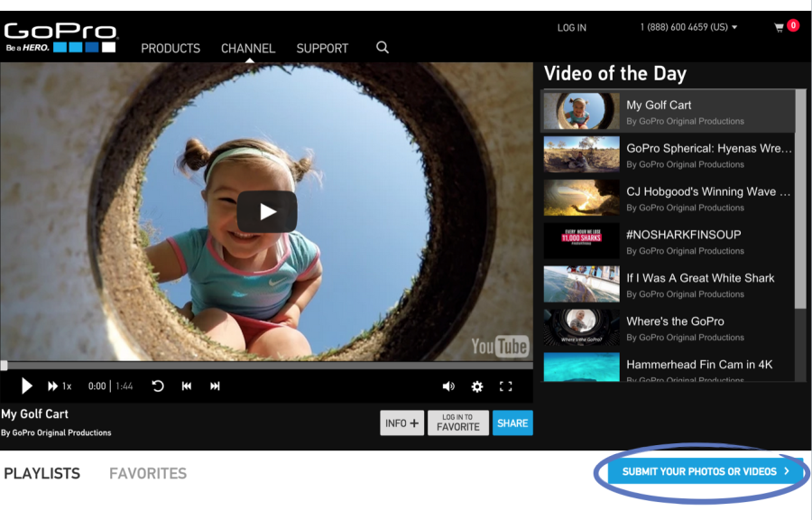Play video with center YouTube play button
The image size is (812, 520).
click(267, 211)
